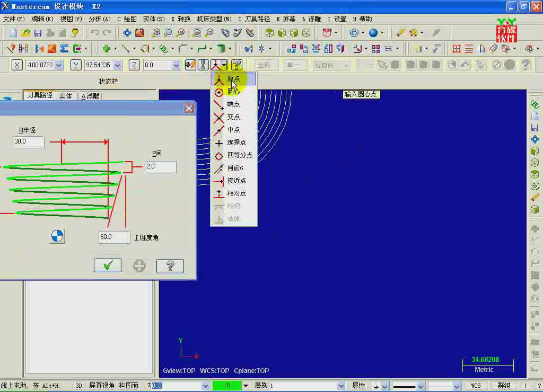The width and height of the screenshot is (543, 392).
Task: Open the AutoCursor override dropdown arrow
Action: (224, 65)
